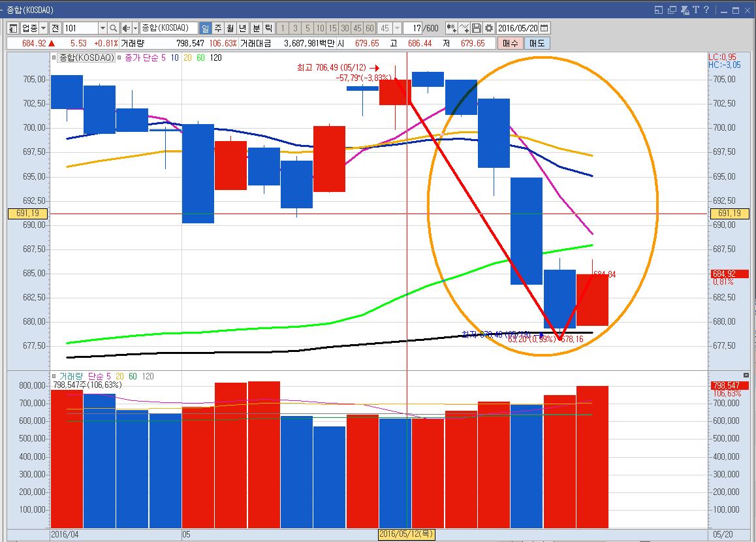This screenshot has width=756, height=542.
Task: Open chart settings gear icon
Action: coord(489,28)
